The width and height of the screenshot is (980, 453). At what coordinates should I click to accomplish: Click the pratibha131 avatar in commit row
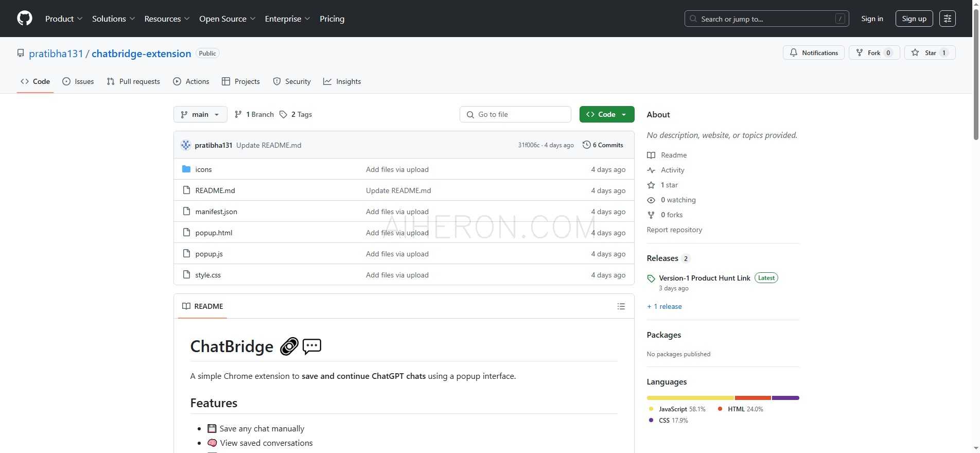[x=186, y=145]
